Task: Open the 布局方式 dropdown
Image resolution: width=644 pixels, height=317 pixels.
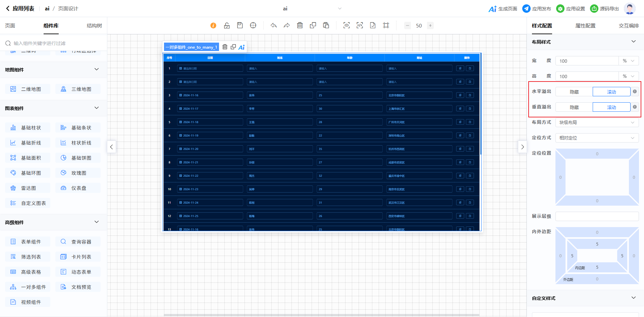Action: click(x=597, y=122)
